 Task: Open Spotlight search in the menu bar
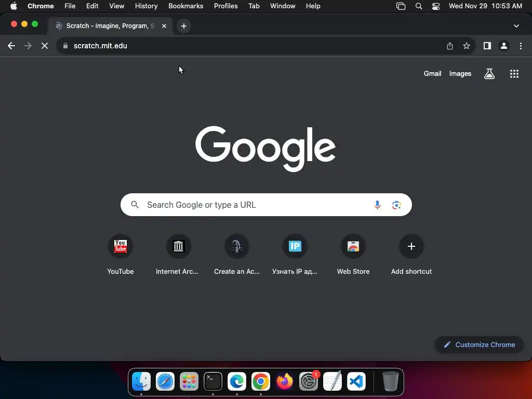click(x=419, y=6)
